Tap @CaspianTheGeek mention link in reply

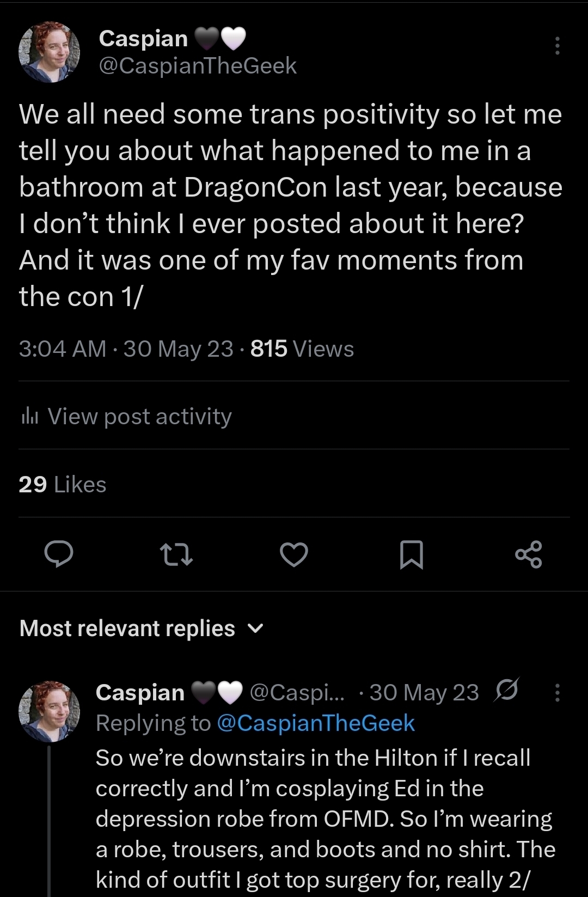click(316, 723)
